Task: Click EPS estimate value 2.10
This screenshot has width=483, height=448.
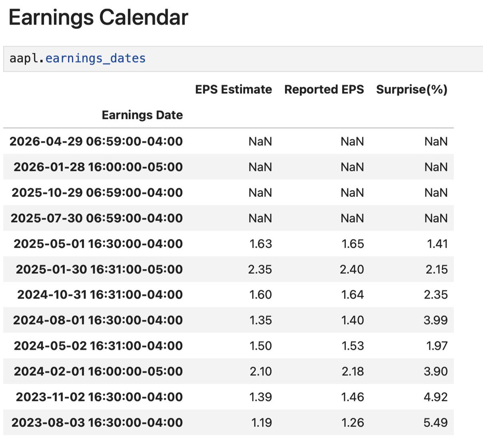Action: click(261, 371)
